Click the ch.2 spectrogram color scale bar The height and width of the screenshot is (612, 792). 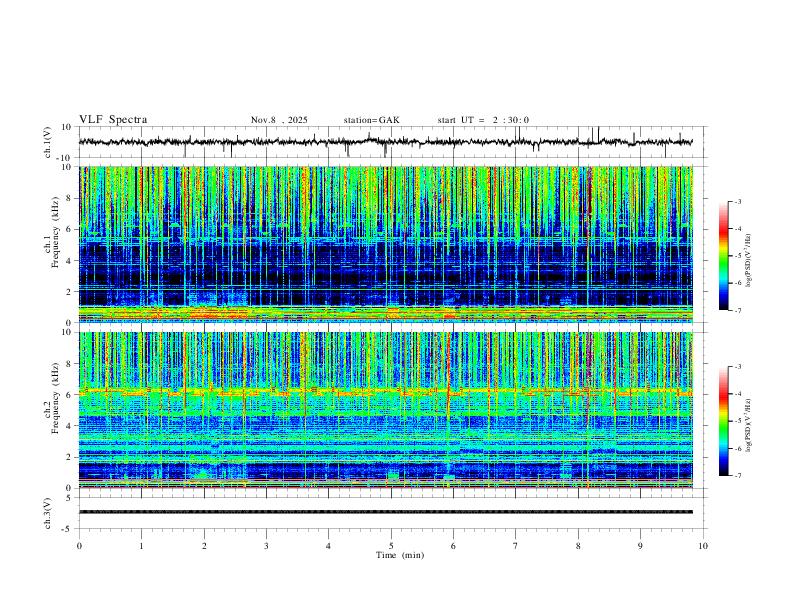(723, 421)
